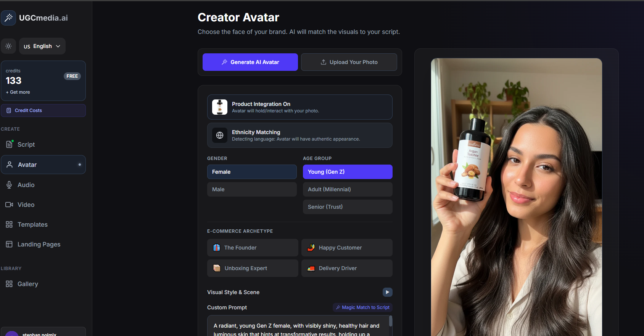Expand Visual Style & Scene arrow

tap(388, 292)
